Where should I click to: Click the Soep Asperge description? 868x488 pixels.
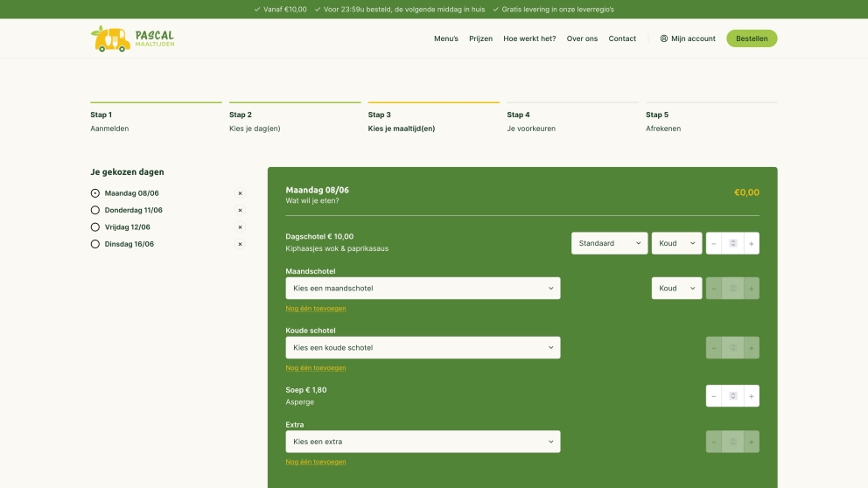(x=299, y=402)
